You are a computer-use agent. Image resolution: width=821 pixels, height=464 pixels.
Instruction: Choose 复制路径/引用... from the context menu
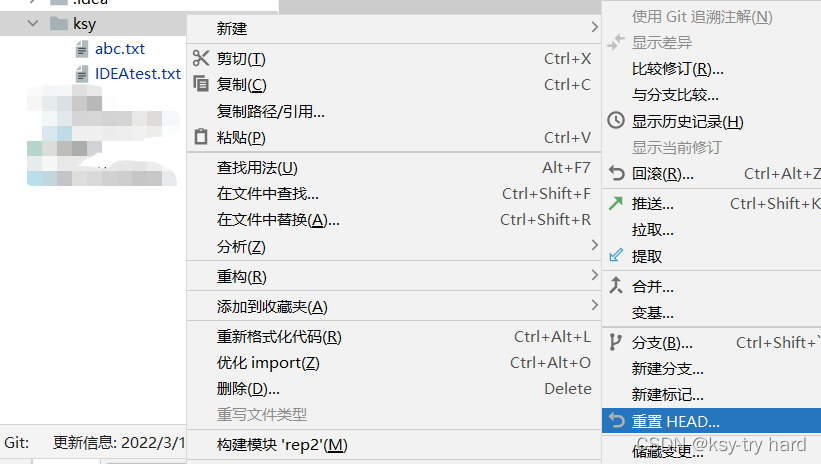(394, 111)
